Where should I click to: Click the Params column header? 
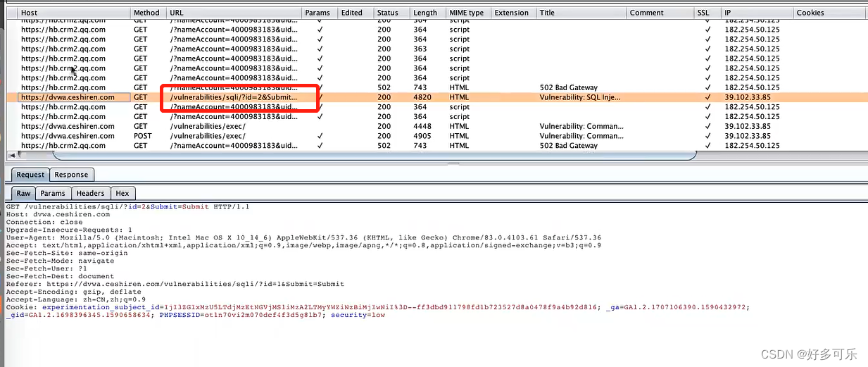coord(320,13)
